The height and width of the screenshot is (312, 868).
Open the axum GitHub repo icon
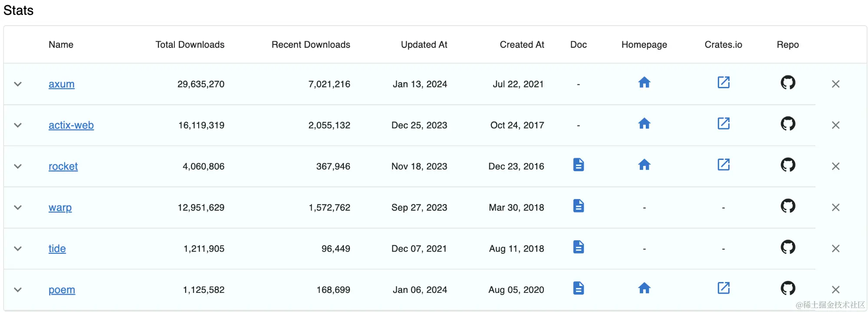coord(788,82)
